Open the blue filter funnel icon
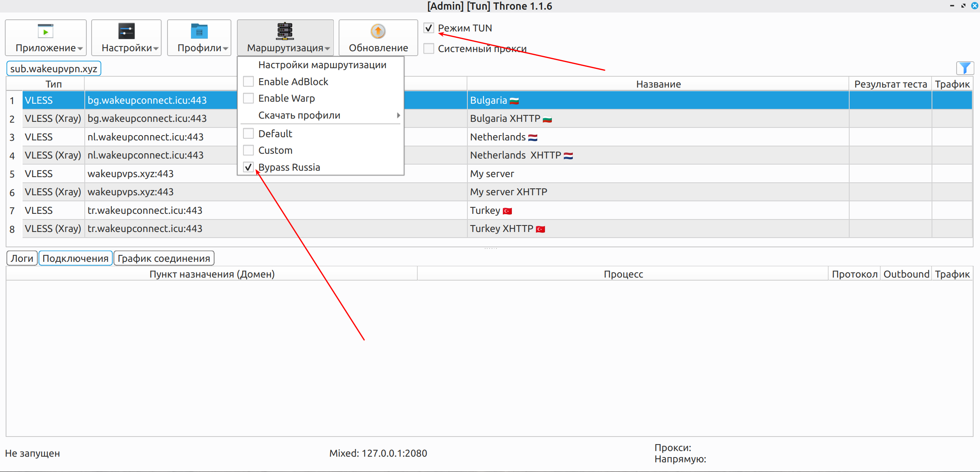 click(965, 68)
